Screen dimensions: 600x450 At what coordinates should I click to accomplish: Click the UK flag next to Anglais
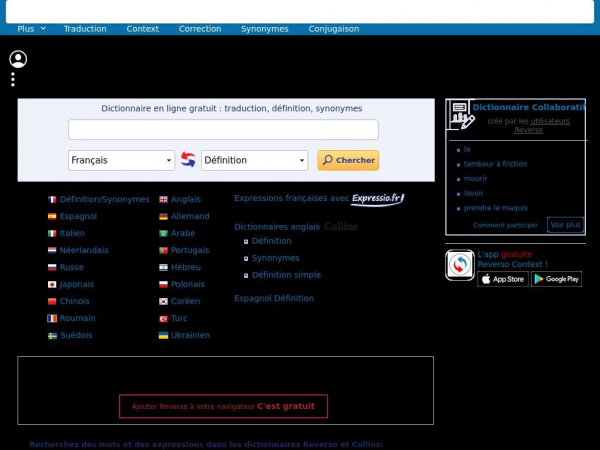163,199
